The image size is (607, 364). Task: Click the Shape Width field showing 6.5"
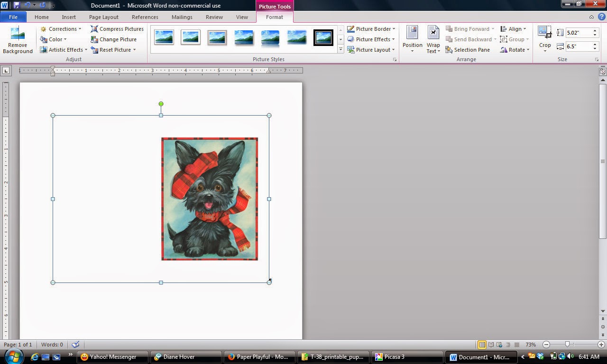[579, 46]
